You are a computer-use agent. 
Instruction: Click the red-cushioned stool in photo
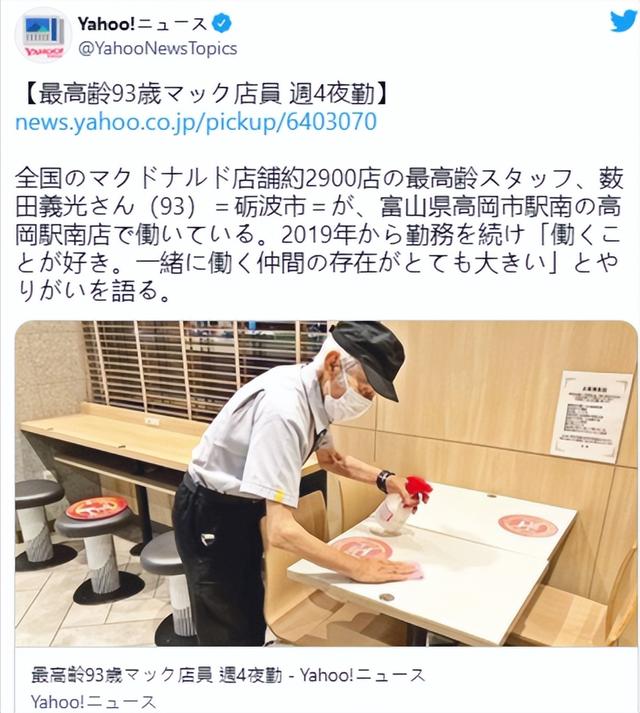pos(96,547)
